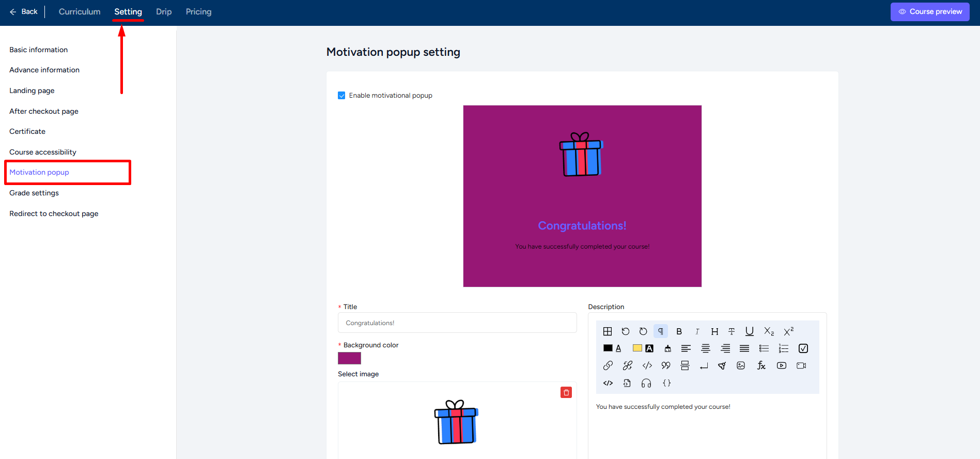Viewport: 980px width, 459px height.
Task: Select the Setting tab
Action: click(x=128, y=11)
